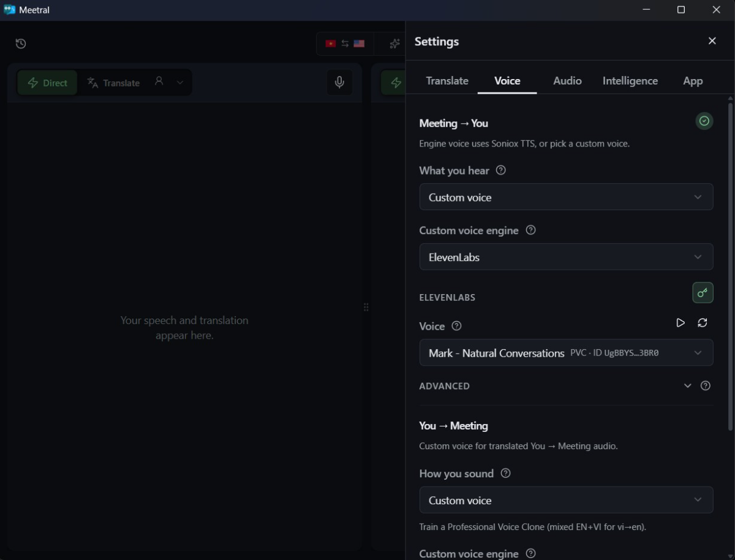Click the Settings panel title
Image resolution: width=735 pixels, height=560 pixels.
pyautogui.click(x=437, y=41)
